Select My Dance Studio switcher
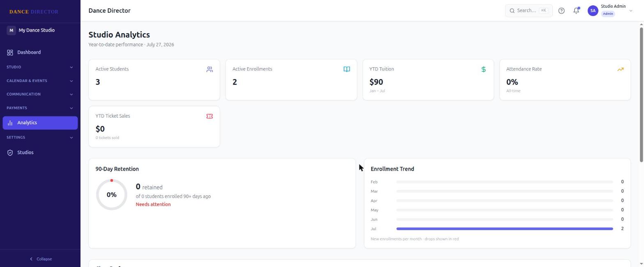 40,30
